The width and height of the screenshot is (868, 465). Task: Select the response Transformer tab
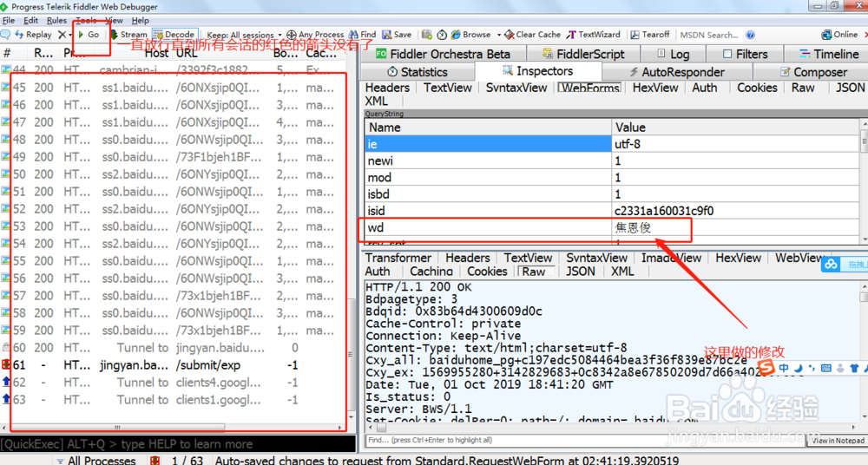coord(398,258)
